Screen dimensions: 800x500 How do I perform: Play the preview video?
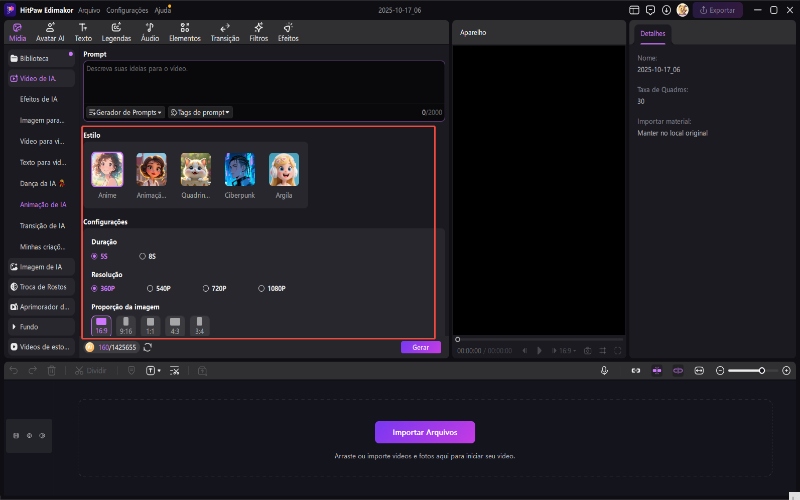[x=539, y=351]
